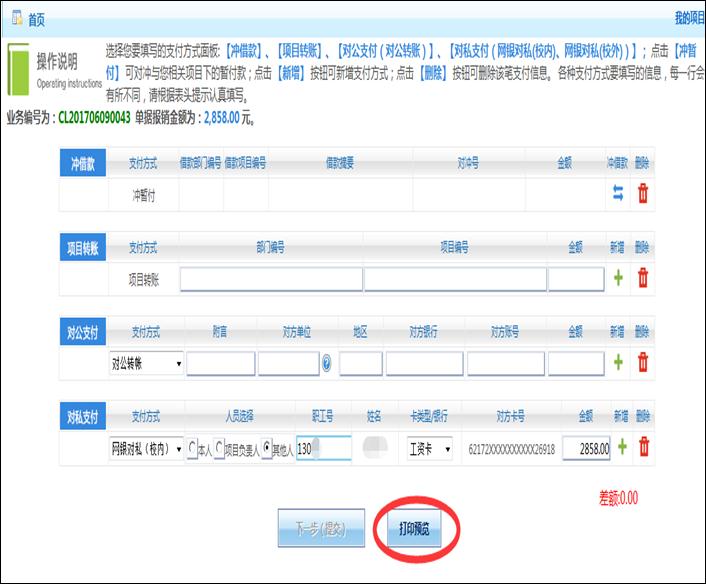Click the home page icon beside 首页
Image resolution: width=706 pixels, height=584 pixels.
(18, 18)
